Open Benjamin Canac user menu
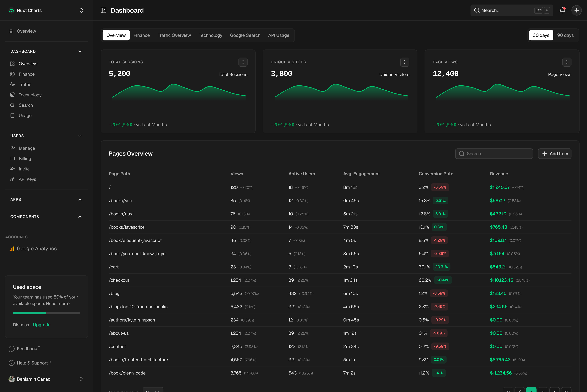The height and width of the screenshot is (392, 587). coord(46,379)
